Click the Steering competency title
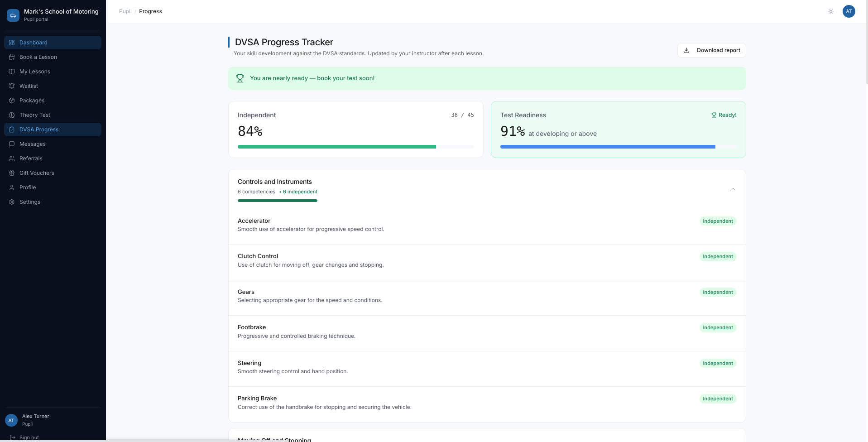The width and height of the screenshot is (868, 442). 249,363
